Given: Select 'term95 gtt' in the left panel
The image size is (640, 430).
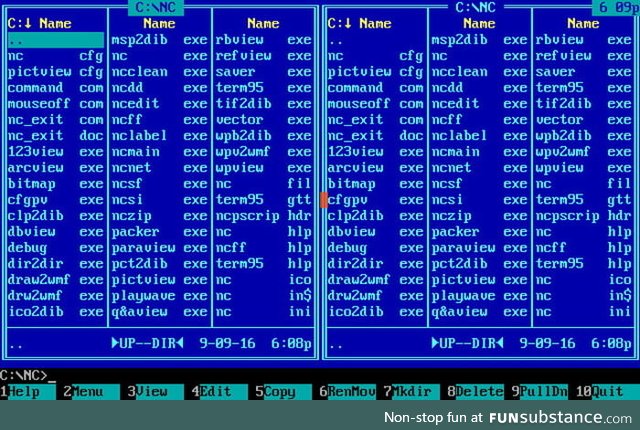Looking at the screenshot, I should [264, 200].
